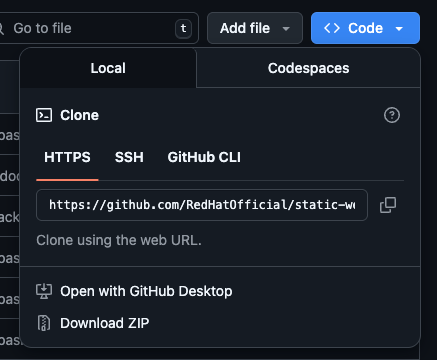Choose the GitHub CLI clone option
437x360 pixels.
204,157
